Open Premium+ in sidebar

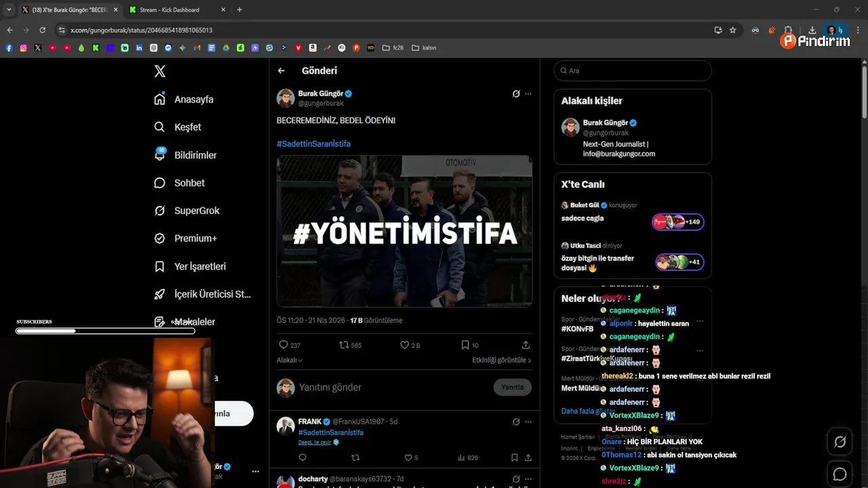click(186, 239)
